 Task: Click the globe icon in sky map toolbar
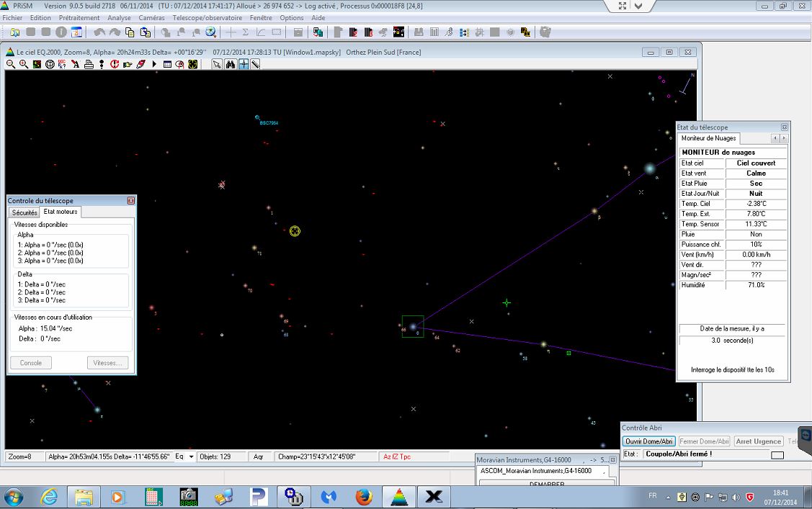tap(50, 64)
